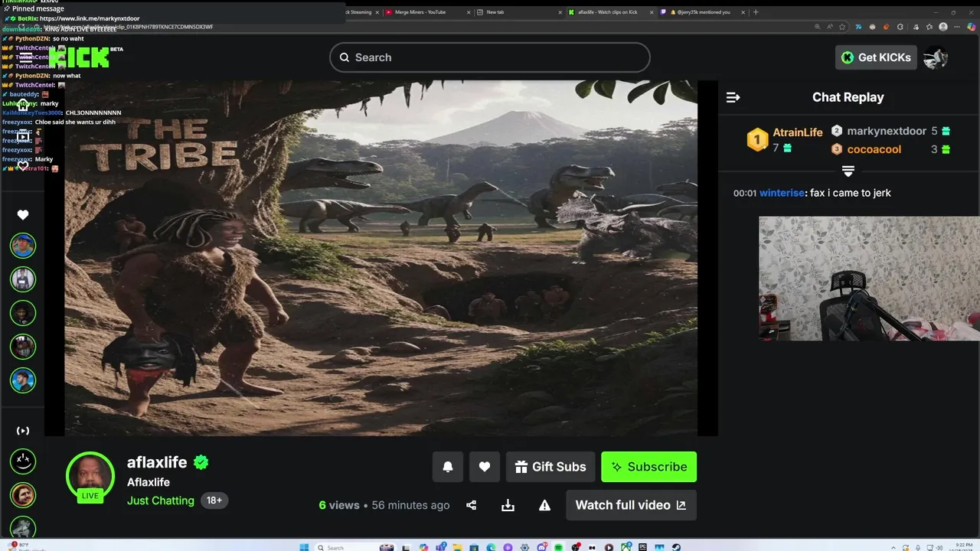The height and width of the screenshot is (551, 980).
Task: Open the user profile avatar beside Get KICKs
Action: pos(936,57)
